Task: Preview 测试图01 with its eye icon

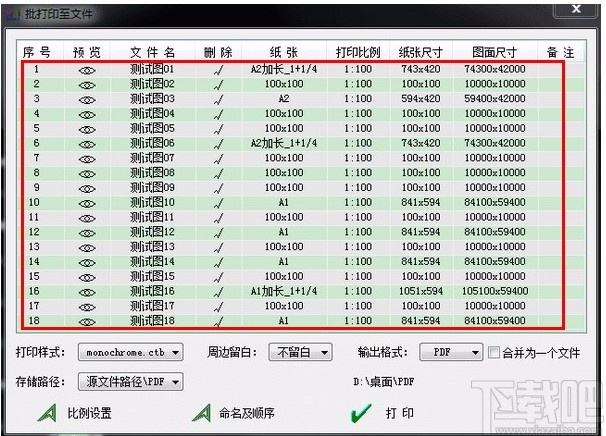Action: click(87, 70)
